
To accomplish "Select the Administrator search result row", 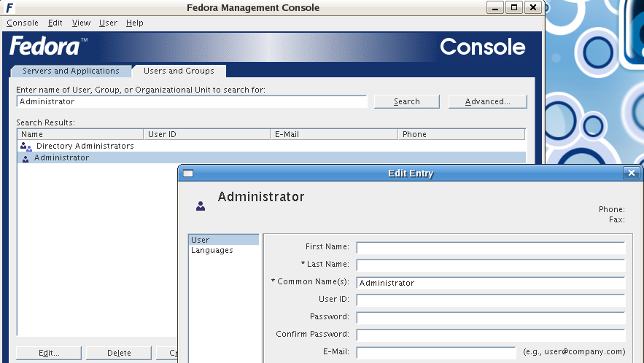I will coord(271,157).
